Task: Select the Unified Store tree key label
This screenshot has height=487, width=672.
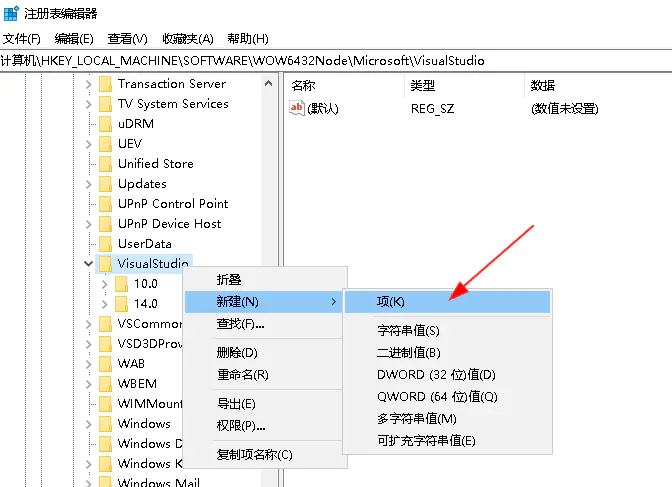Action: pos(156,164)
